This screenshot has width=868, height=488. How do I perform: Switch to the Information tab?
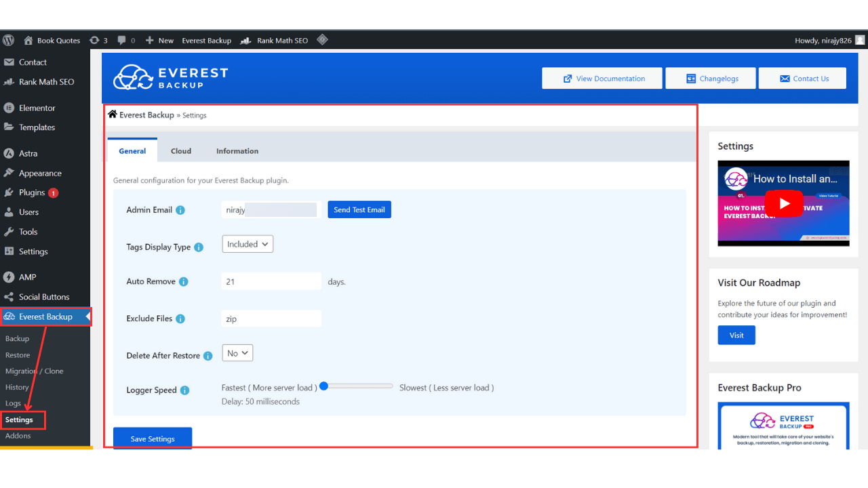tap(237, 151)
